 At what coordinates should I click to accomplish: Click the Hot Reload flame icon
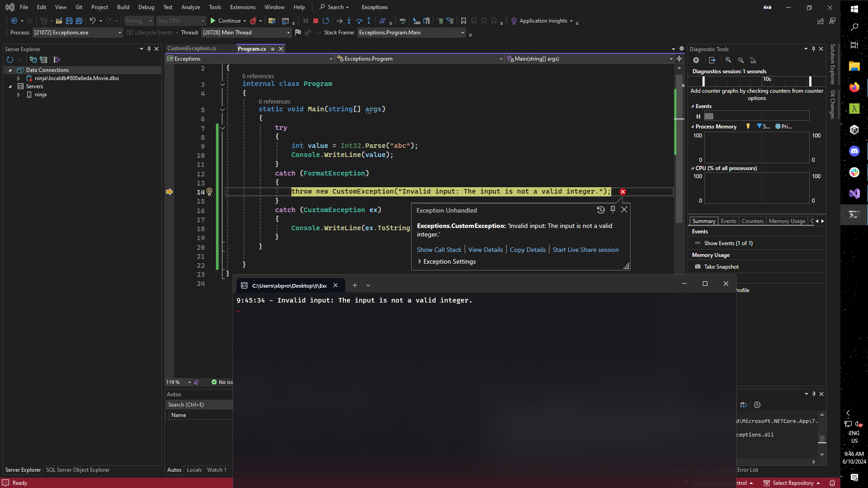(253, 21)
